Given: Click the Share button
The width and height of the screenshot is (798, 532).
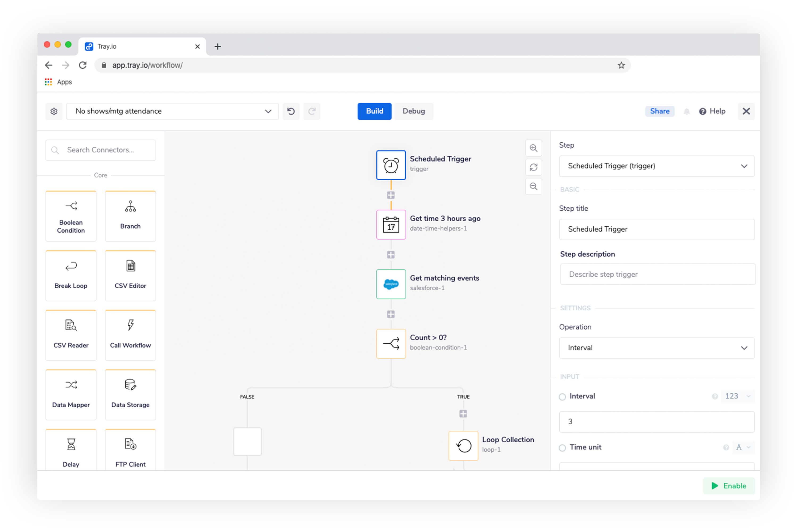Looking at the screenshot, I should click(x=659, y=111).
